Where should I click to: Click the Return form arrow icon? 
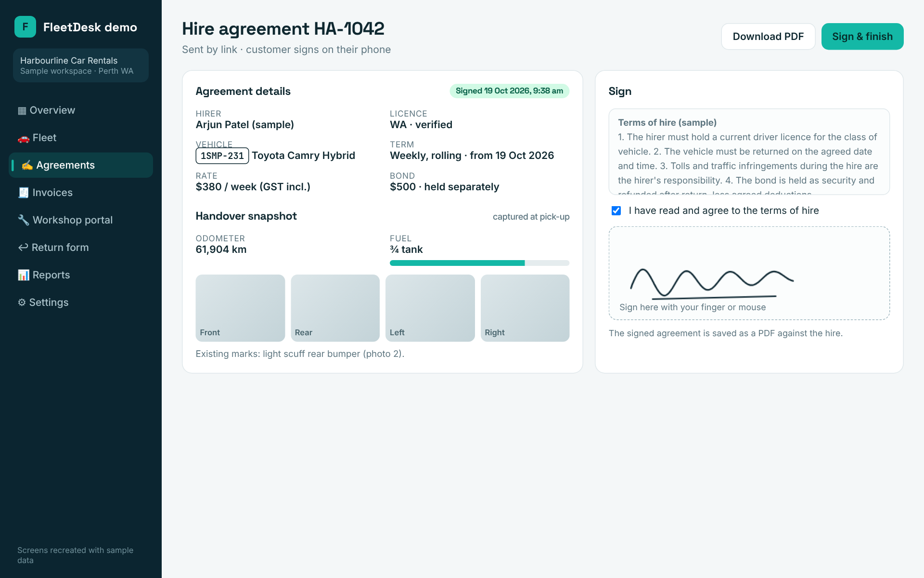click(x=23, y=248)
